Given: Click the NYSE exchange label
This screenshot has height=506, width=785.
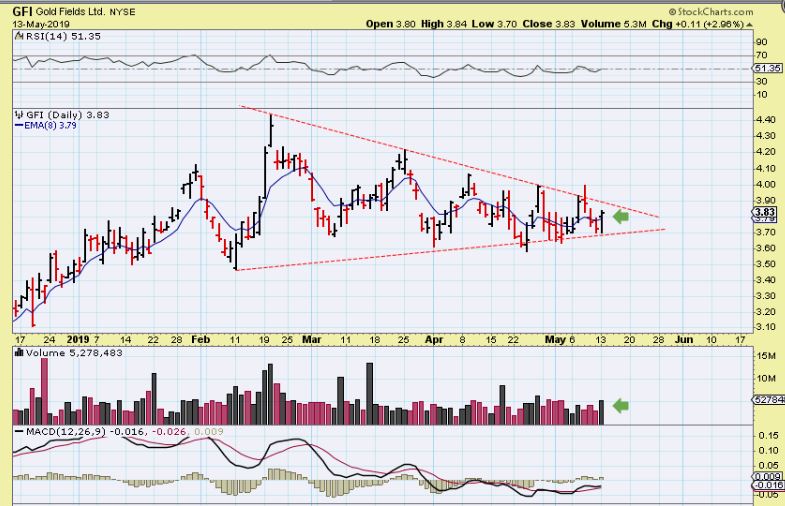Looking at the screenshot, I should click(122, 12).
